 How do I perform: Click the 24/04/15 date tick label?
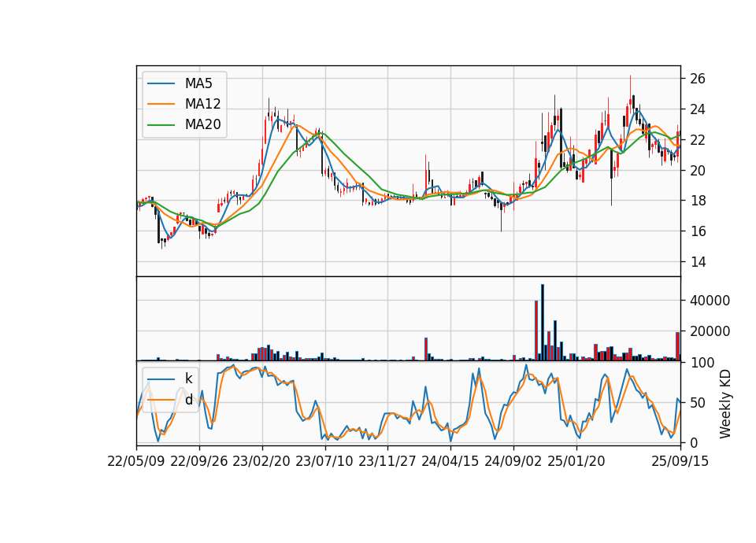point(450,461)
